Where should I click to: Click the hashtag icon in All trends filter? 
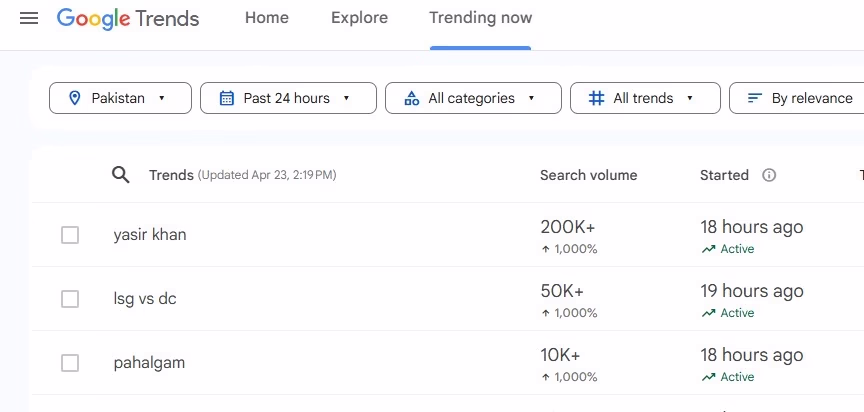click(x=596, y=98)
